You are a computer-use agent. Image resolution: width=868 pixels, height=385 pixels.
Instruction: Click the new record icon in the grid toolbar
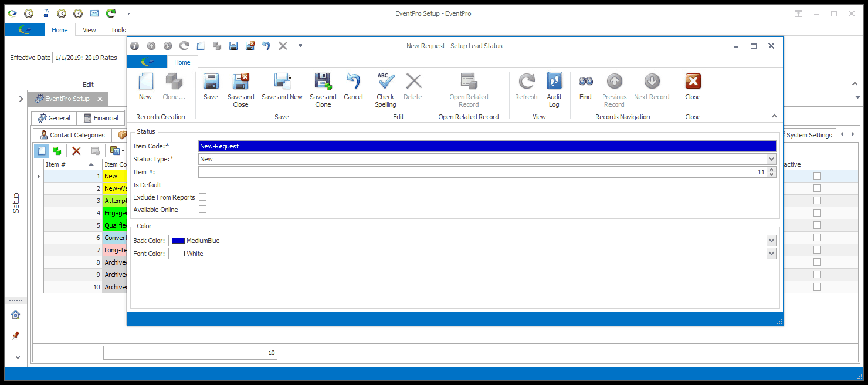(x=41, y=151)
